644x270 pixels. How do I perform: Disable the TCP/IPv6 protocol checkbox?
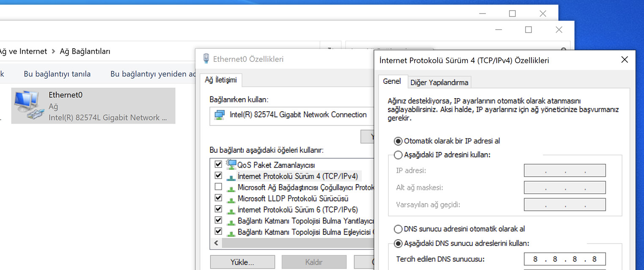[x=218, y=209]
